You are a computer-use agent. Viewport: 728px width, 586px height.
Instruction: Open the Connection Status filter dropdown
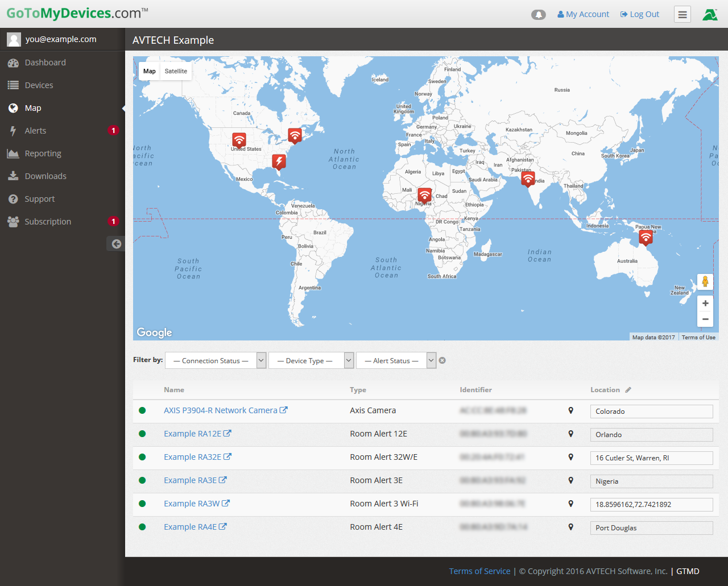point(216,360)
